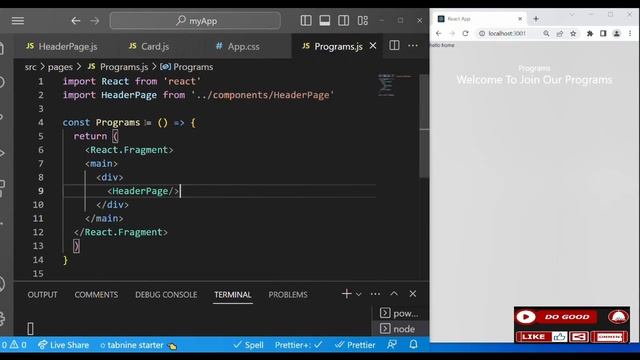Open the feedback icon in status bar
The height and width of the screenshot is (360, 640).
click(392, 345)
